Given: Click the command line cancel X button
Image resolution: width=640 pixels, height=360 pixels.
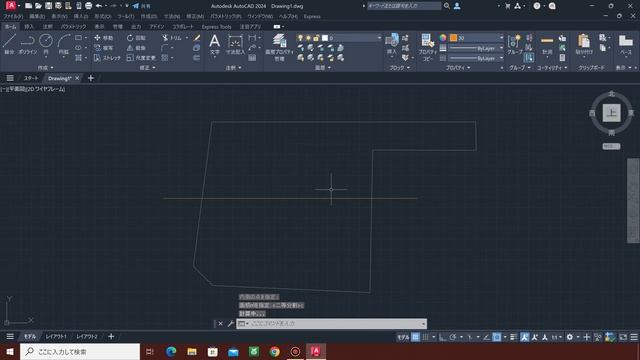Looking at the screenshot, I should tap(220, 324).
